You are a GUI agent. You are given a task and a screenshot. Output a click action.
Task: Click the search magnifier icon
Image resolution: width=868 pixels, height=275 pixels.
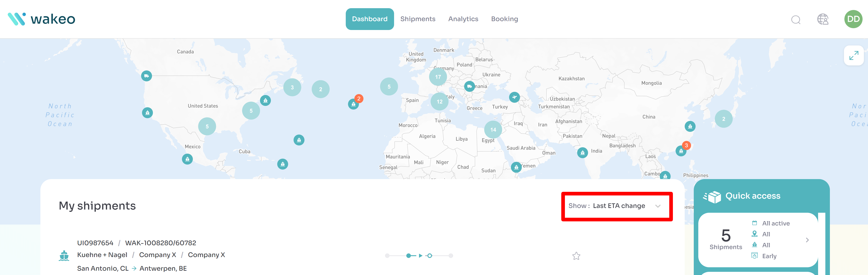(x=796, y=20)
